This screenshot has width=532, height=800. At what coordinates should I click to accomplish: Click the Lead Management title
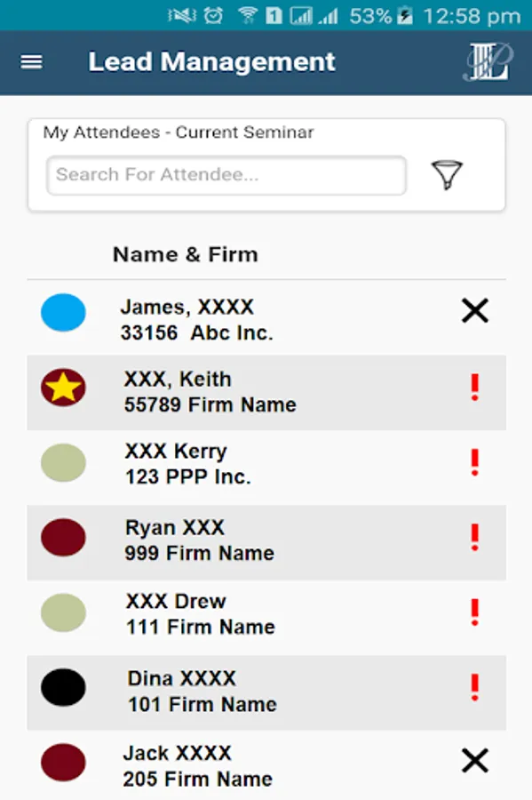click(211, 62)
